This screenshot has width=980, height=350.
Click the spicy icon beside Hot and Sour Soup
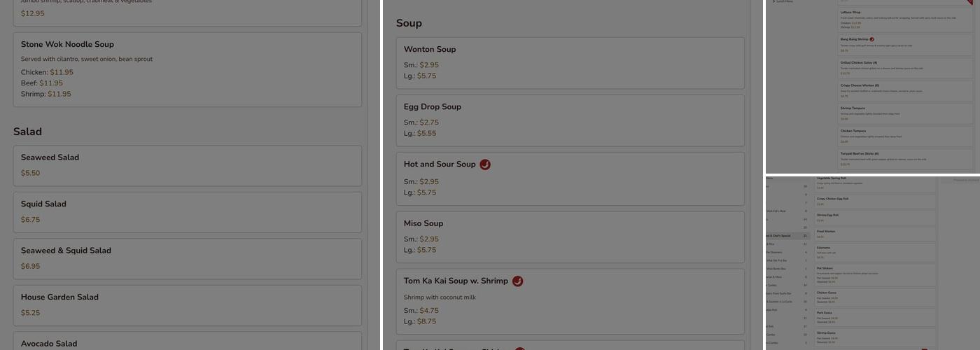coord(485,164)
